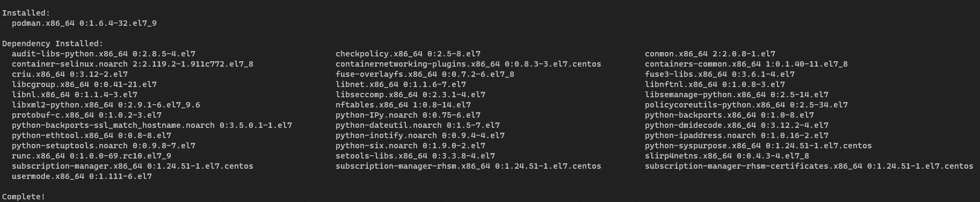The image size is (980, 202).
Task: Select the criu.x86_64 package text
Action: coord(70,74)
